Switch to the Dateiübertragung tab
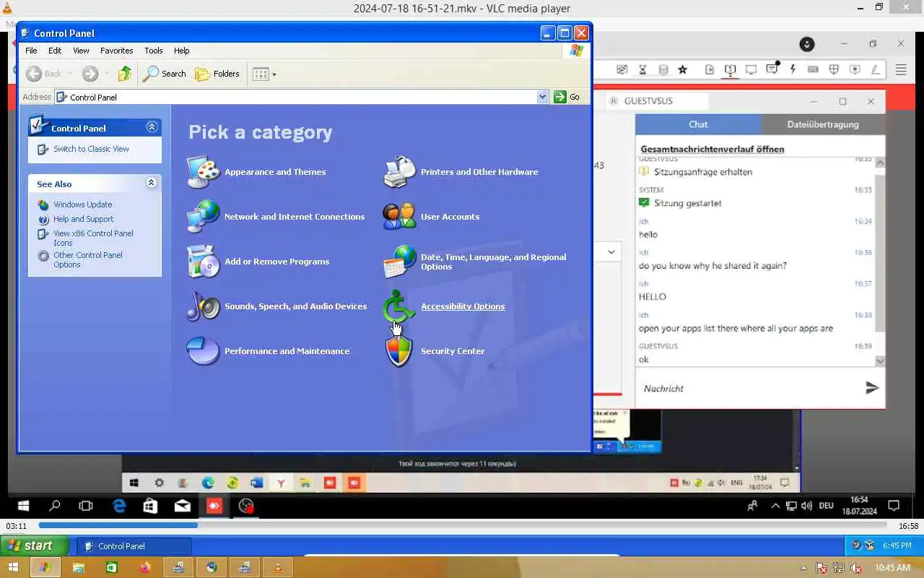Viewport: 924px width, 578px height. coord(823,124)
